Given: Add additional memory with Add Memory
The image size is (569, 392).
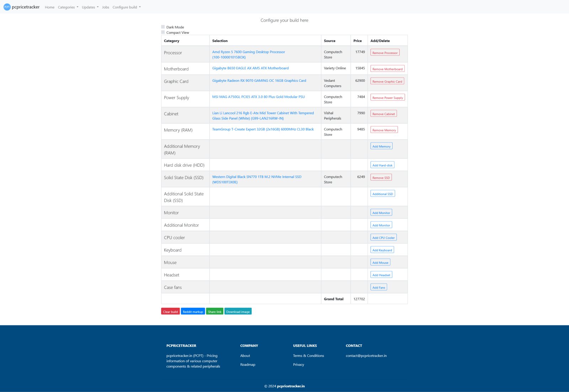Looking at the screenshot, I should 381,146.
